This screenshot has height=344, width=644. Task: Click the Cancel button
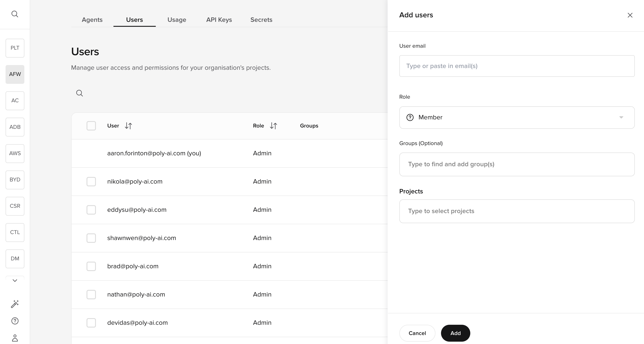[x=417, y=333]
